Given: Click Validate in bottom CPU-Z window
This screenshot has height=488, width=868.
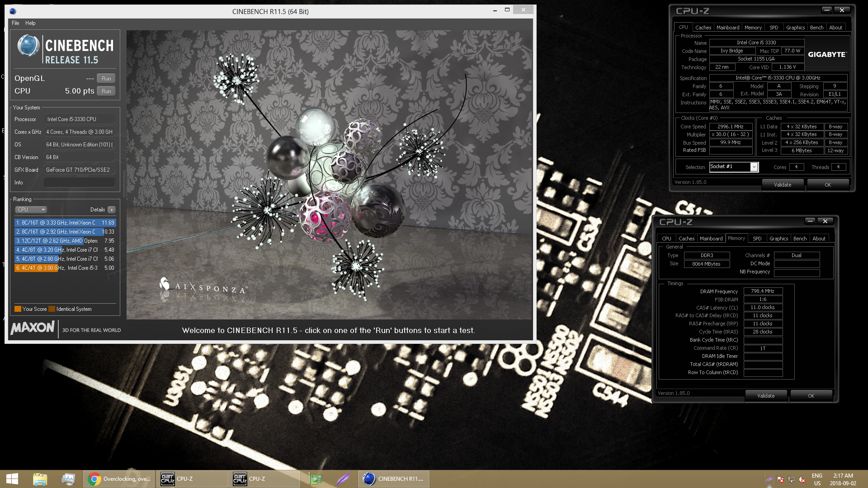Looking at the screenshot, I should pyautogui.click(x=766, y=396).
